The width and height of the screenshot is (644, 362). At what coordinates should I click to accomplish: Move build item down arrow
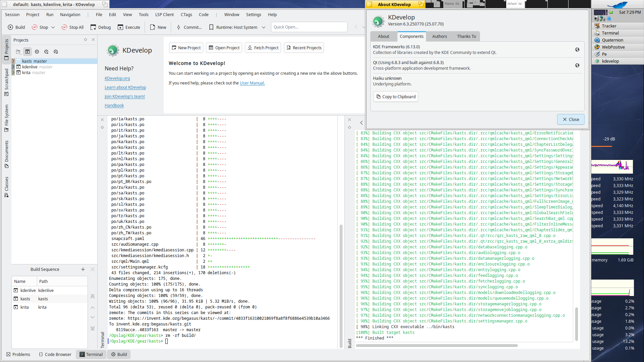[93, 317]
